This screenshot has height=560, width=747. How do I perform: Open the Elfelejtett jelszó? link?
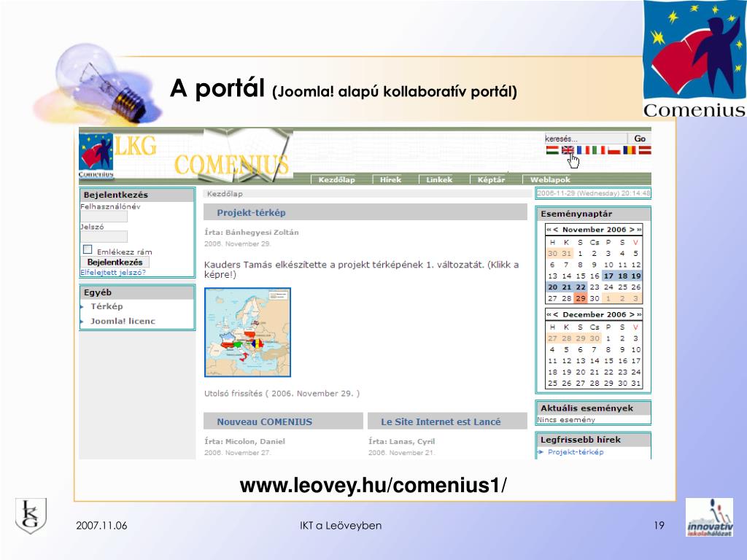coord(113,273)
